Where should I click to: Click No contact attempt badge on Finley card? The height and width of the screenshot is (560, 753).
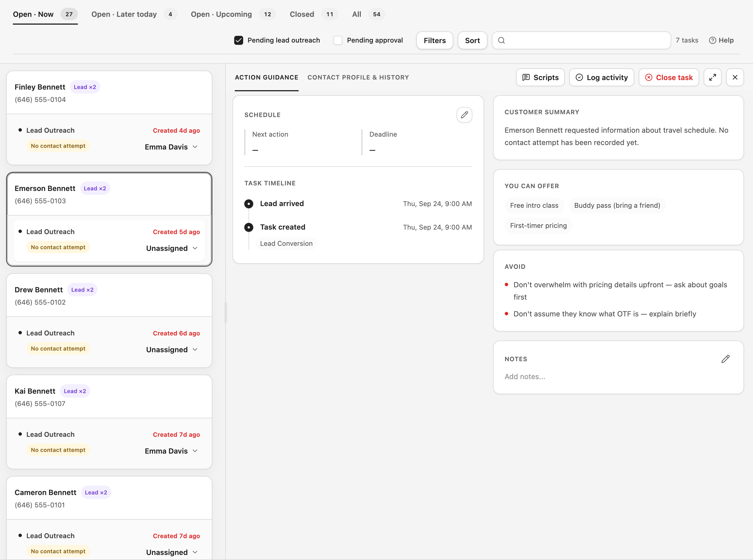point(58,146)
